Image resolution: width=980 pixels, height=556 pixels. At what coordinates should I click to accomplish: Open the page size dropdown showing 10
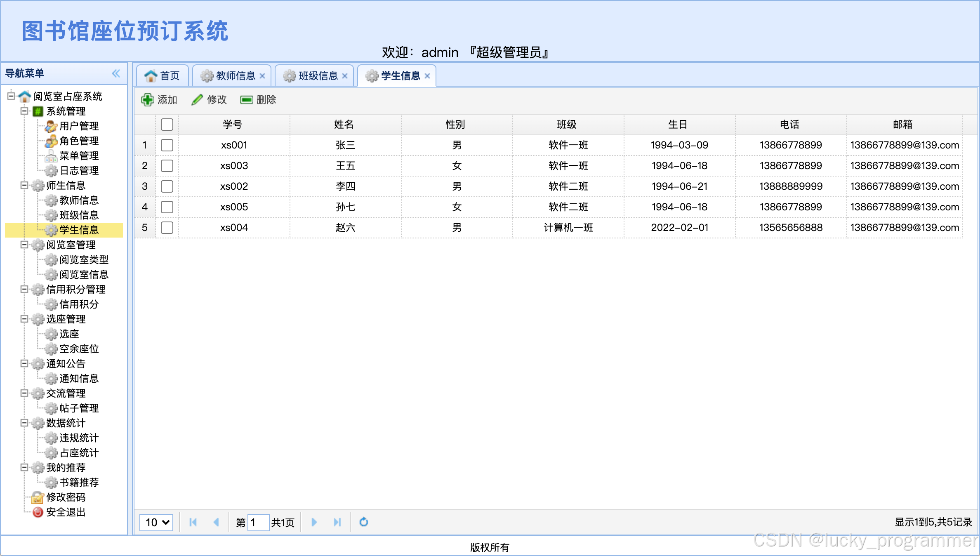pyautogui.click(x=156, y=522)
